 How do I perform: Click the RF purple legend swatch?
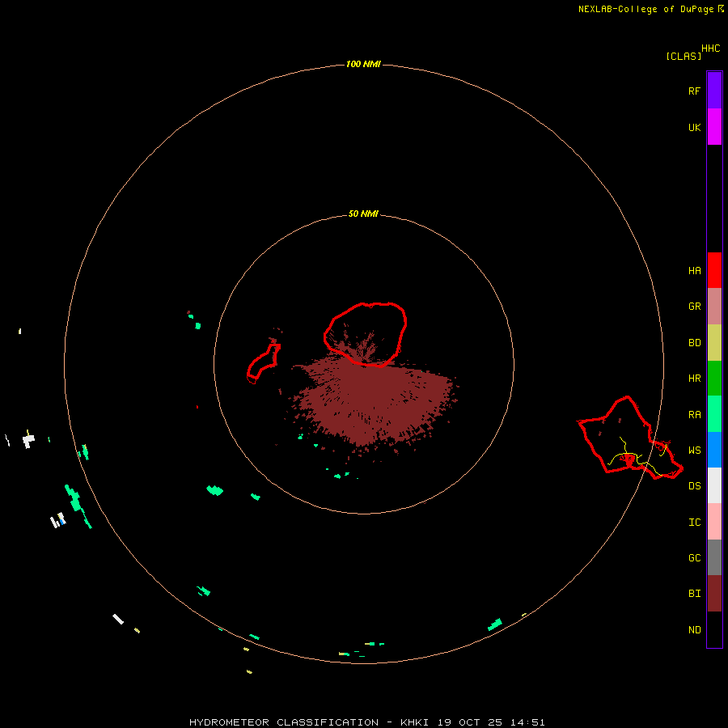click(714, 91)
